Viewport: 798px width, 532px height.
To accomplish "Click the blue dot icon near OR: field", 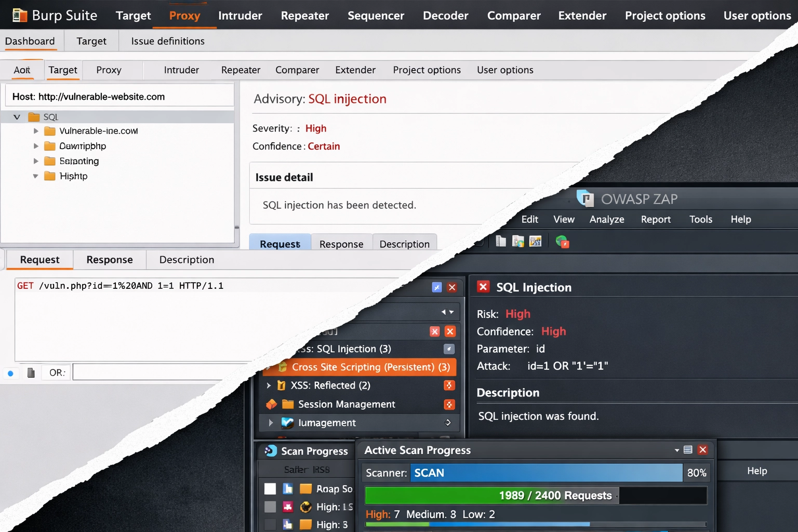I will pyautogui.click(x=10, y=373).
